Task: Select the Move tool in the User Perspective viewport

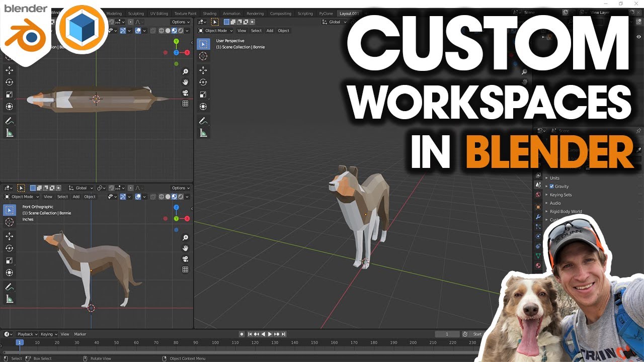Action: coord(203,70)
